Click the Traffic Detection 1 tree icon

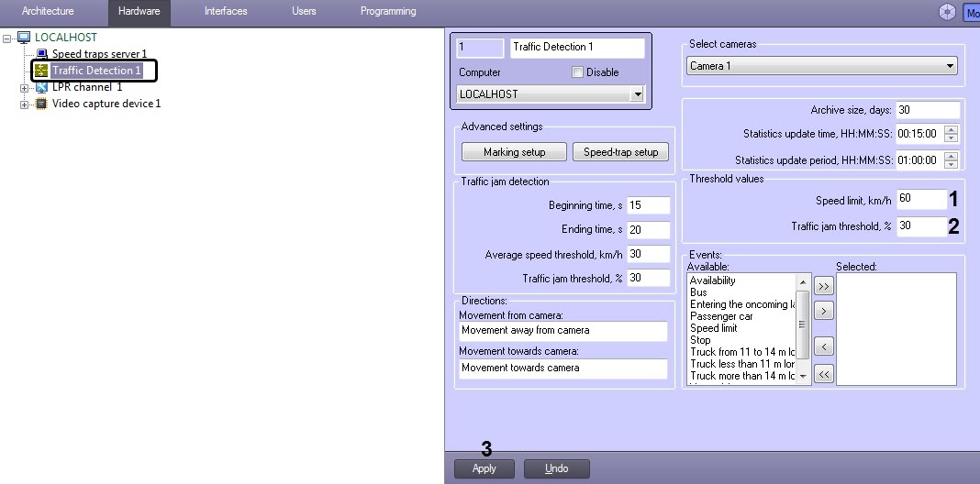(41, 71)
